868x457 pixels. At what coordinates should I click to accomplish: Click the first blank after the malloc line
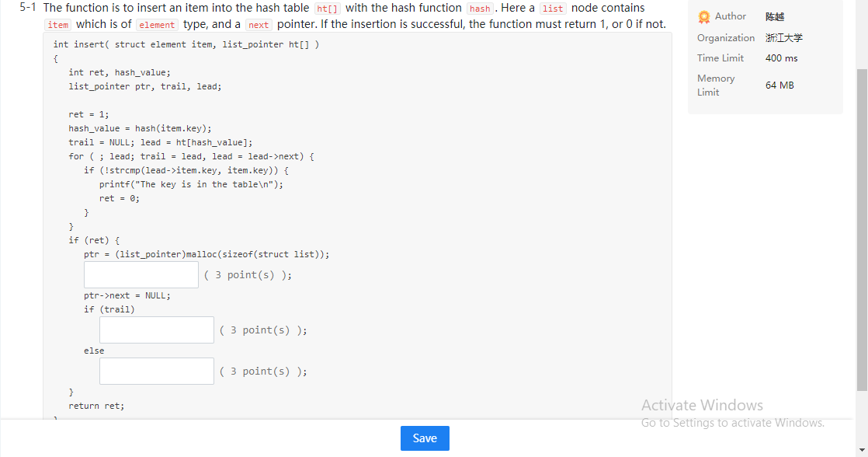pyautogui.click(x=141, y=274)
